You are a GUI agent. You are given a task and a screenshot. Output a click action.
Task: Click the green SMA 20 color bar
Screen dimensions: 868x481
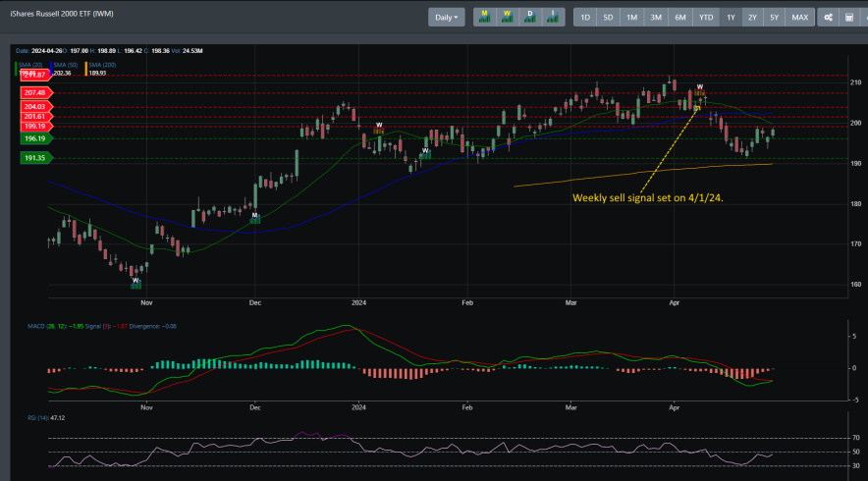(16, 69)
